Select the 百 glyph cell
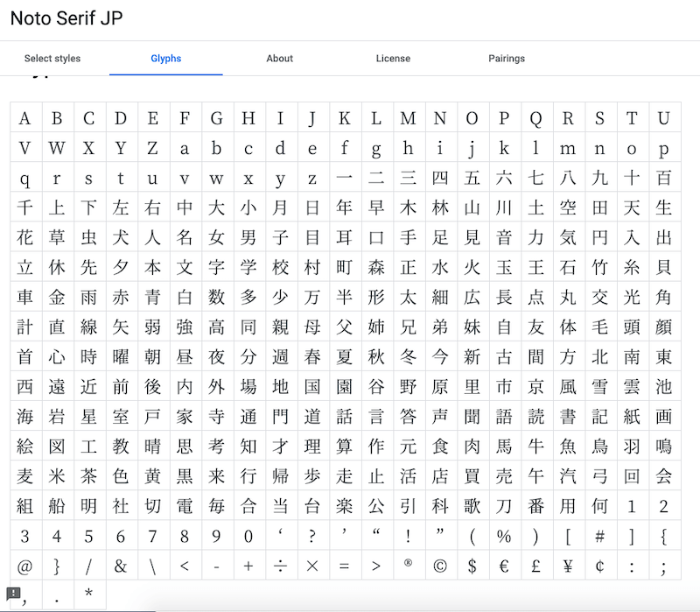700x612 pixels. pyautogui.click(x=665, y=177)
